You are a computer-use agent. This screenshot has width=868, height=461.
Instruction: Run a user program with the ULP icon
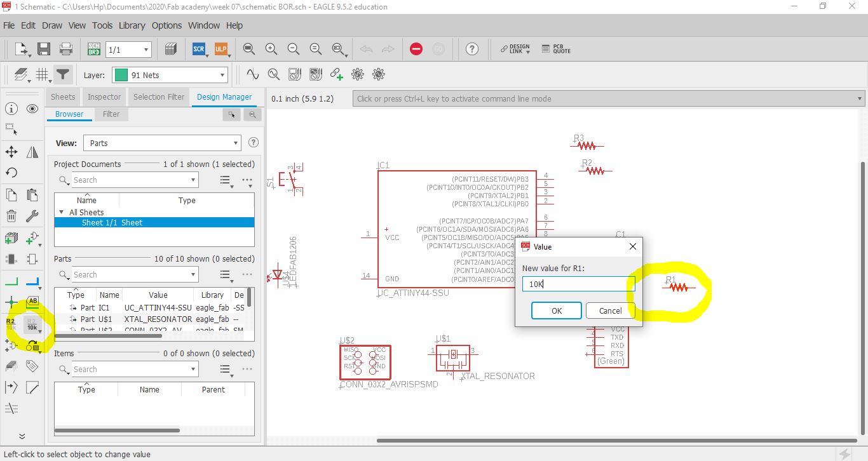[x=221, y=49]
